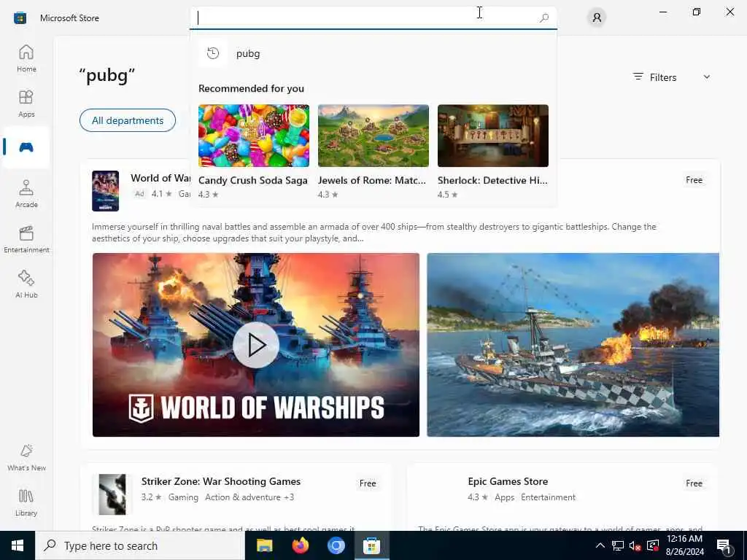Launch Firefox from taskbar
Image resolution: width=747 pixels, height=560 pixels.
(300, 545)
